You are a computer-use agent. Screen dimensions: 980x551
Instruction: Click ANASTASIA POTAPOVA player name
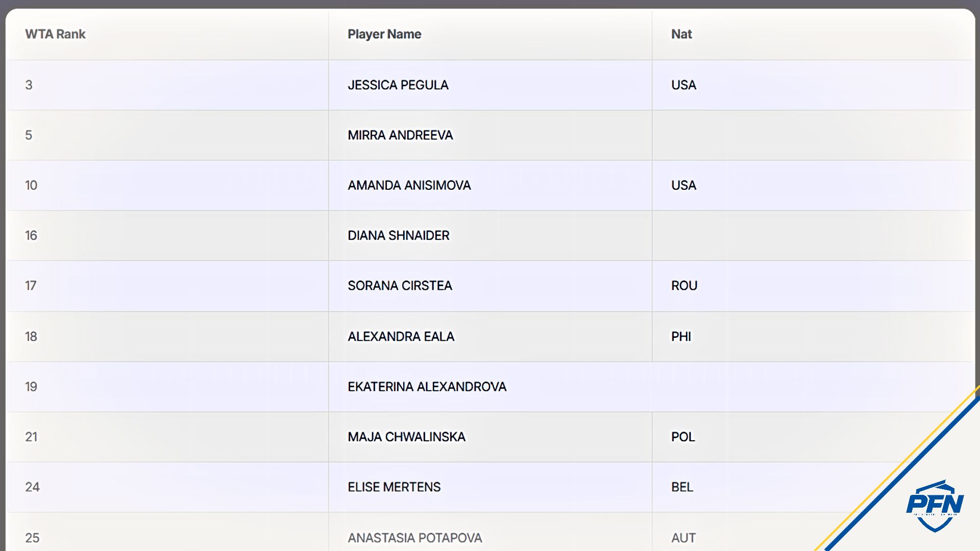click(x=415, y=538)
